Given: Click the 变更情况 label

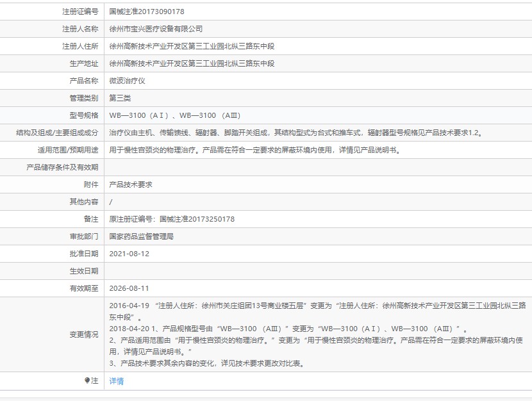Looking at the screenshot, I should [84, 334].
